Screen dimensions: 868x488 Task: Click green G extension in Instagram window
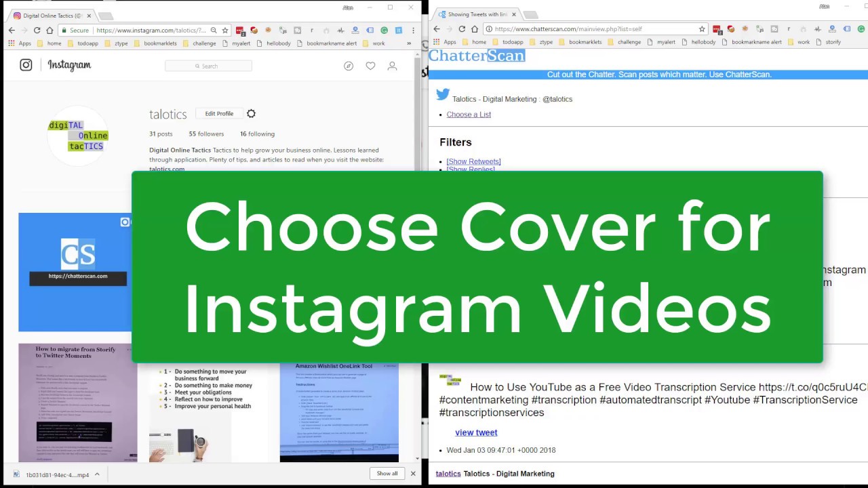[x=384, y=30]
